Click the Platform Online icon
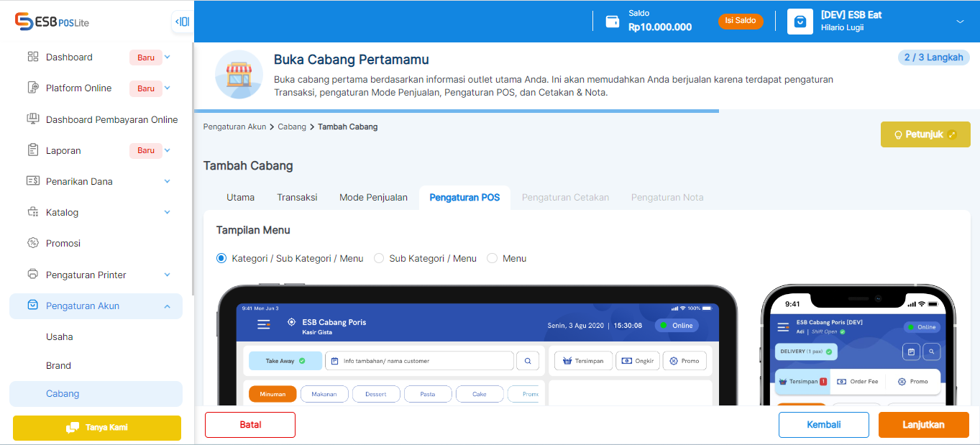The image size is (980, 445). [32, 88]
